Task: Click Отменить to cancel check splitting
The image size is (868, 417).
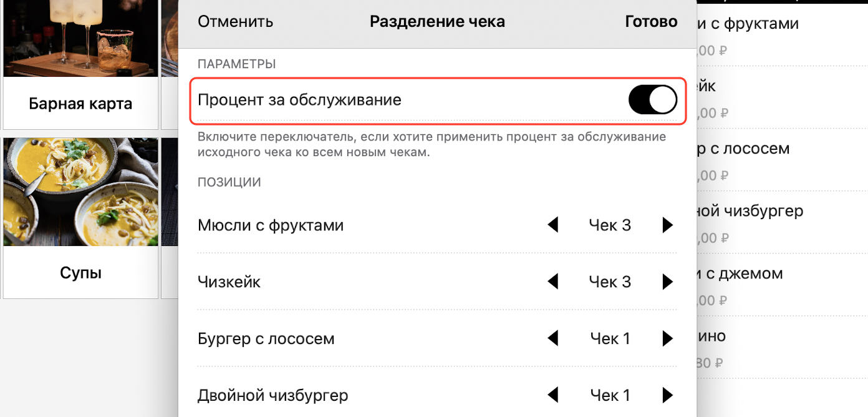Action: pos(235,22)
